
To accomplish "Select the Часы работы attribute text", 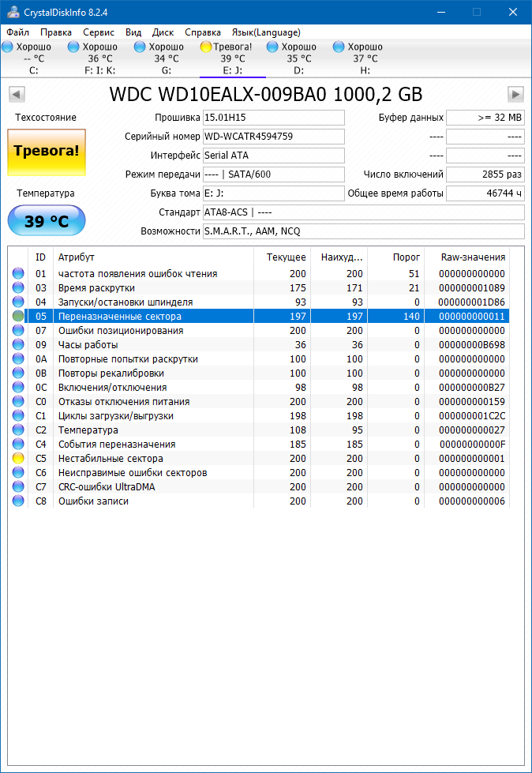I will pos(88,344).
